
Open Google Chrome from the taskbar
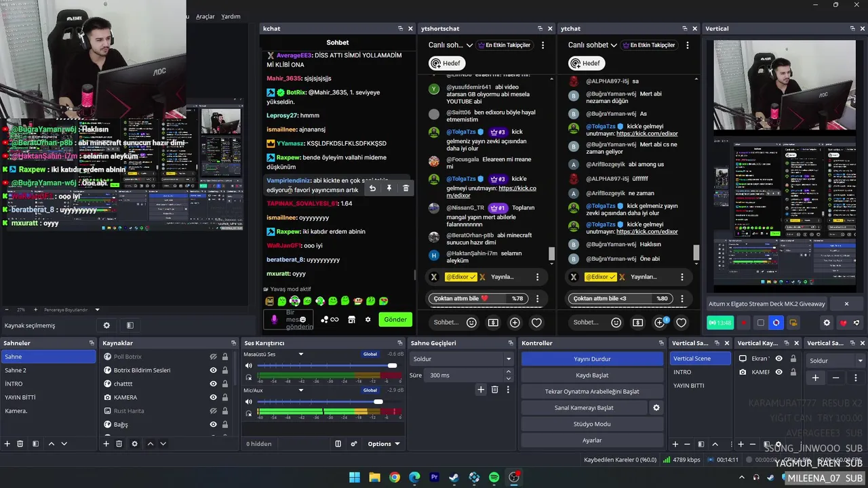point(395,477)
